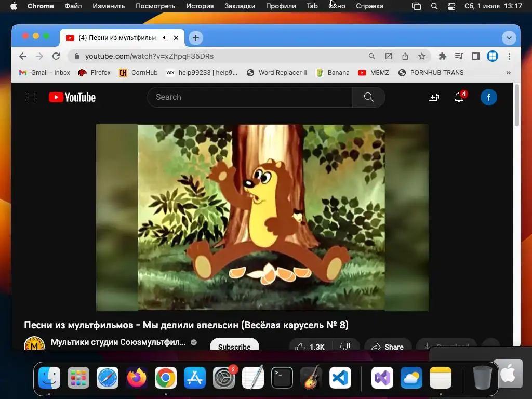Click the video title text
Screen dimensions: 532x399
(187, 325)
